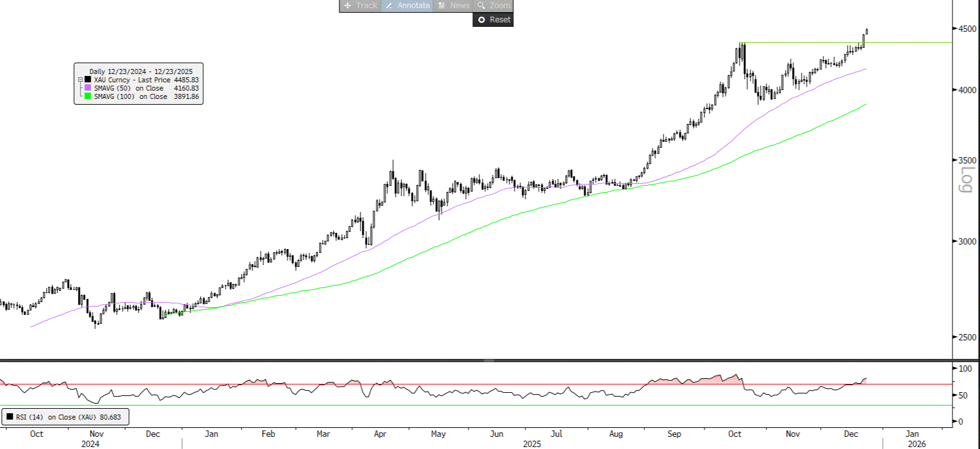Image resolution: width=980 pixels, height=449 pixels.
Task: Select the Annotate pencil icon
Action: 389,6
